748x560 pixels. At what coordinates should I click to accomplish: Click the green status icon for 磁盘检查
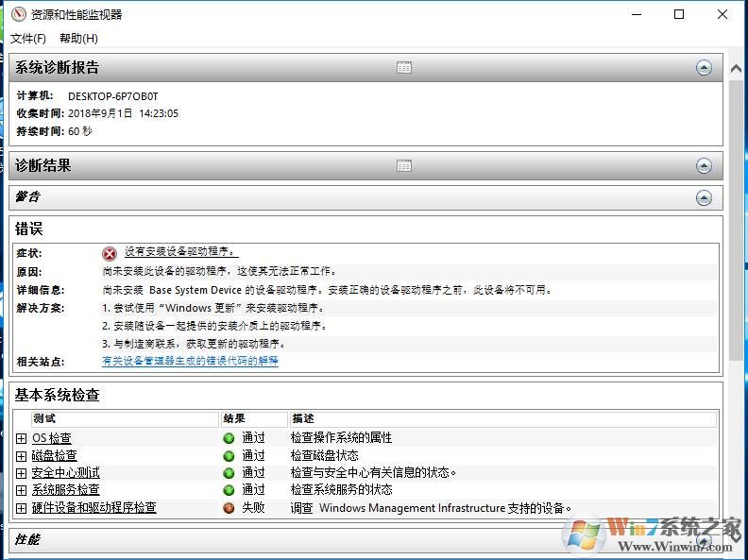pos(229,455)
